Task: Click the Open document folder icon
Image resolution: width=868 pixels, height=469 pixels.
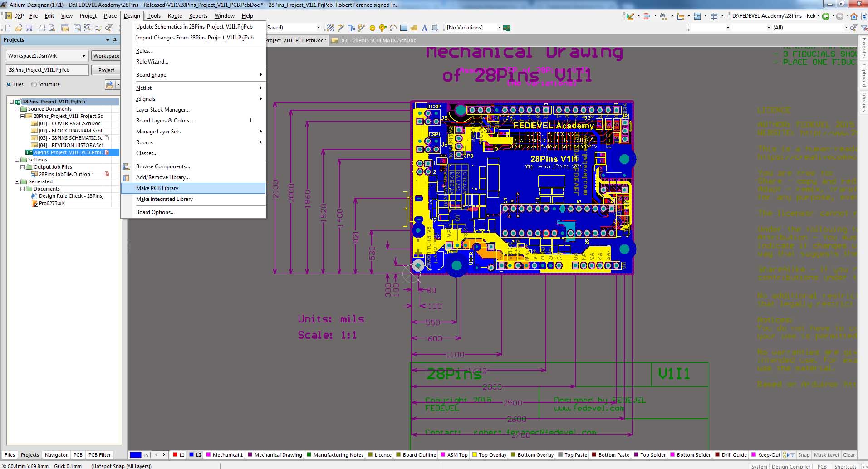Action: [19, 28]
